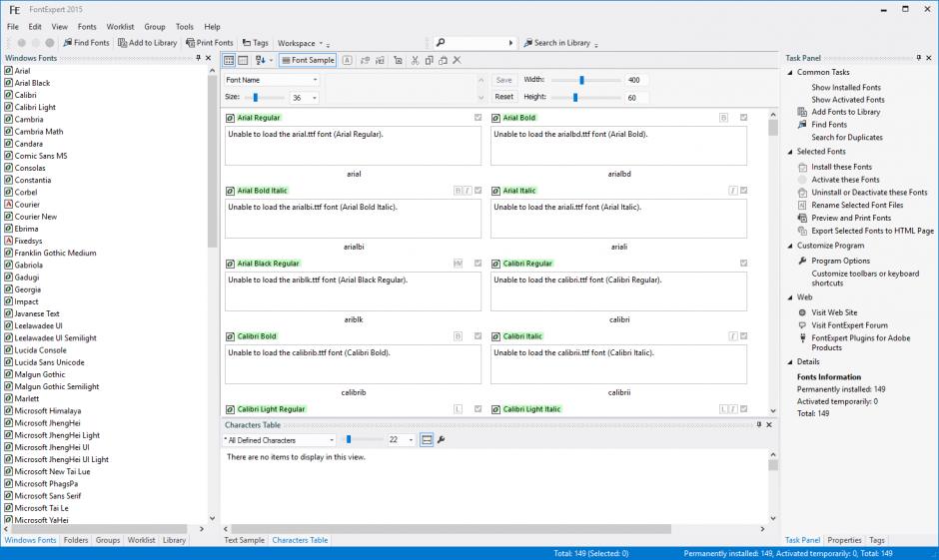Click Show Installed Fonts link
939x560 pixels.
(846, 88)
